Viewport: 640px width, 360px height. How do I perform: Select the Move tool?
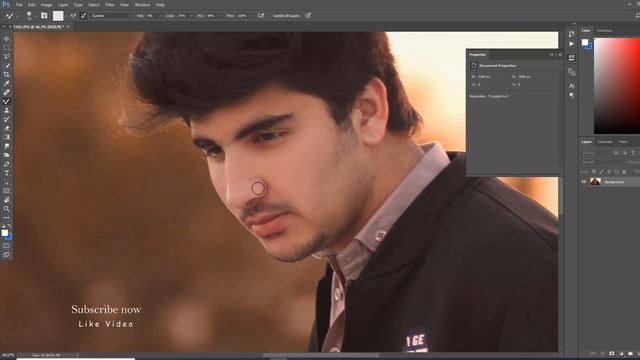pyautogui.click(x=7, y=39)
